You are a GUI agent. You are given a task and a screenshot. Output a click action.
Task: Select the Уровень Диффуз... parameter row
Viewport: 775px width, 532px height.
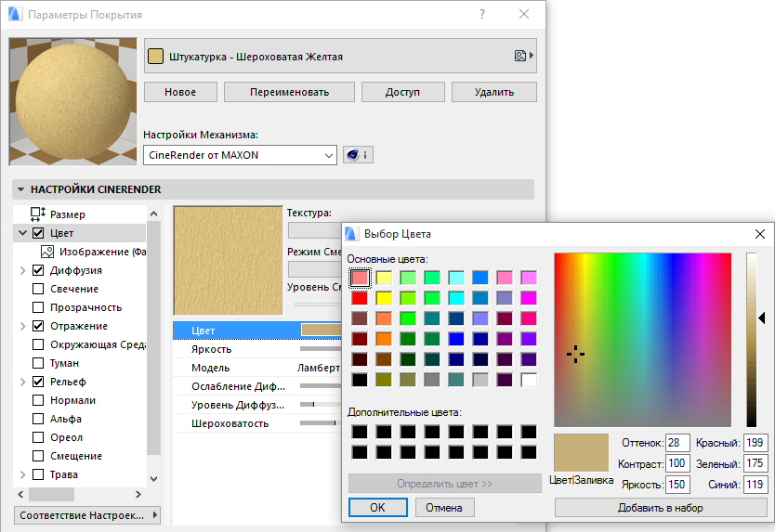point(257,405)
